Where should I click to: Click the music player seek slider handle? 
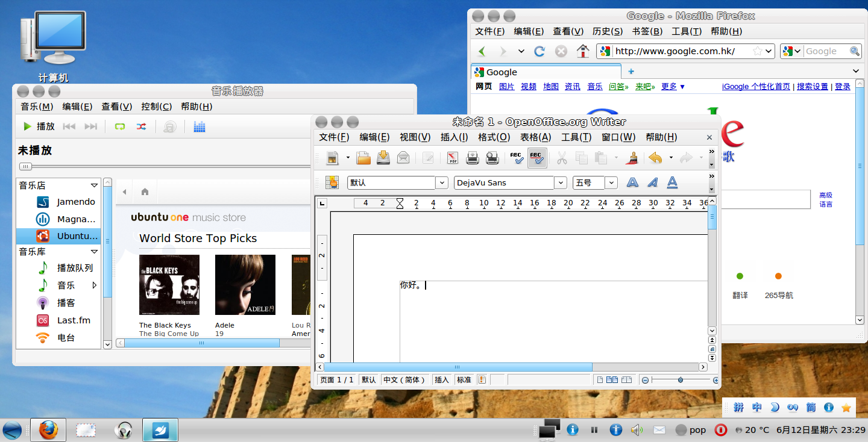(x=25, y=166)
